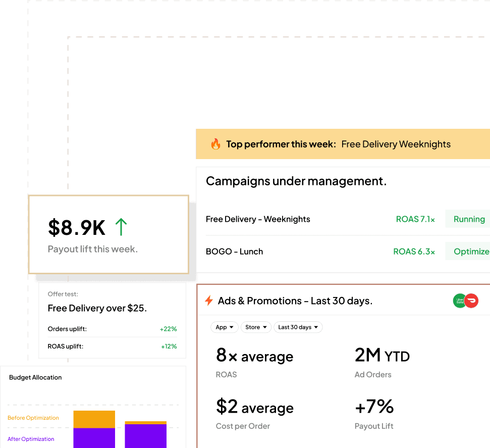Click the ROAS 6.3× value
The image size is (490, 448).
pyautogui.click(x=414, y=252)
